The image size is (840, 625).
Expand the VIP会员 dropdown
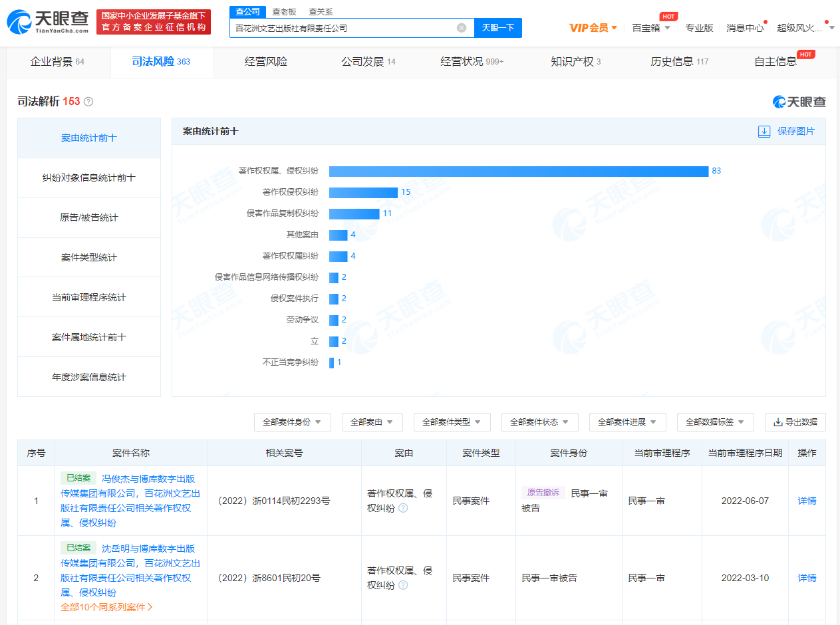tap(593, 28)
